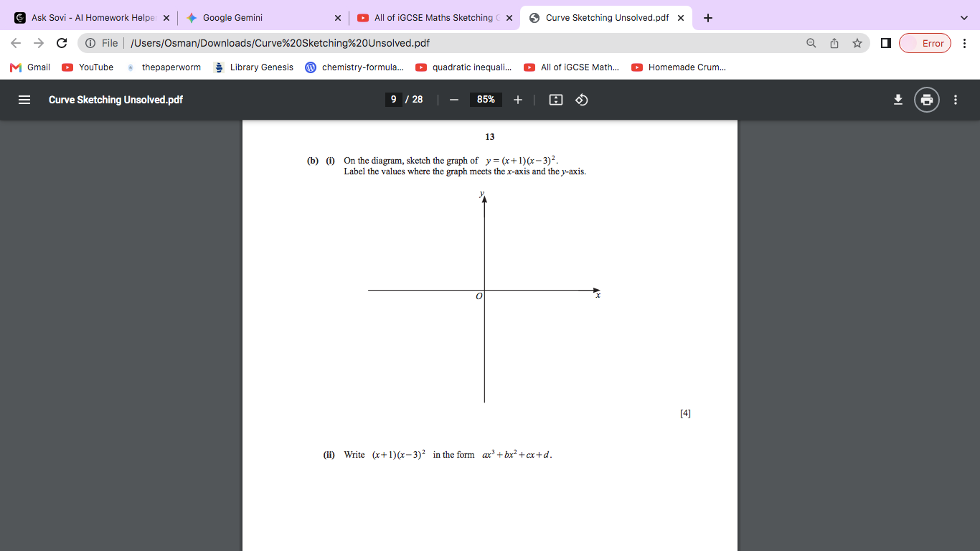Click the share page icon
980x551 pixels.
pos(834,43)
